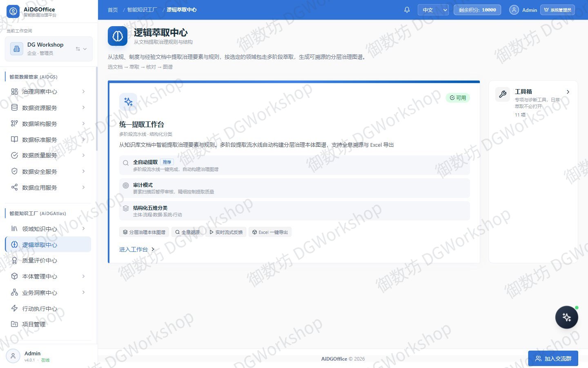The height and width of the screenshot is (368, 588).
Task: Click the 数据架构服务 icon
Action: pyautogui.click(x=14, y=123)
